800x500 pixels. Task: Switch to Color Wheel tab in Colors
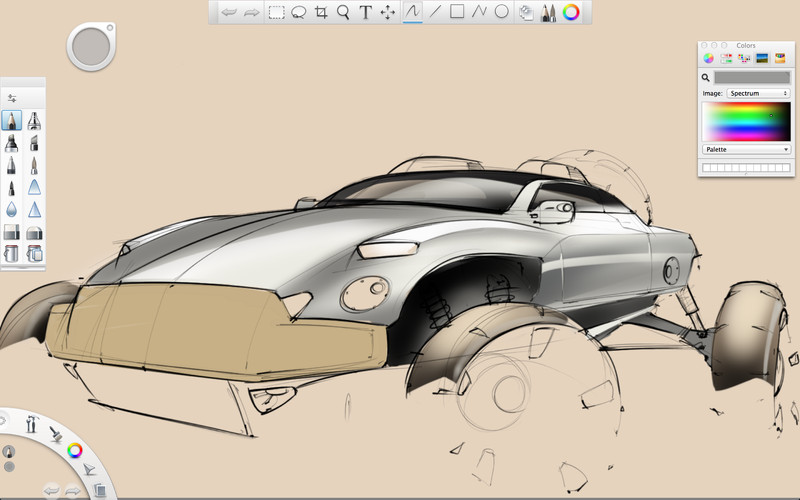tap(709, 59)
